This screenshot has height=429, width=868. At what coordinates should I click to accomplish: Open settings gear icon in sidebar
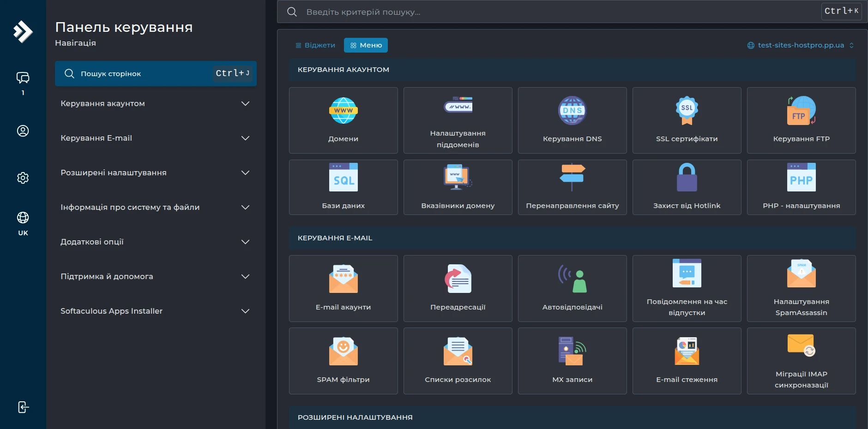[x=23, y=178]
